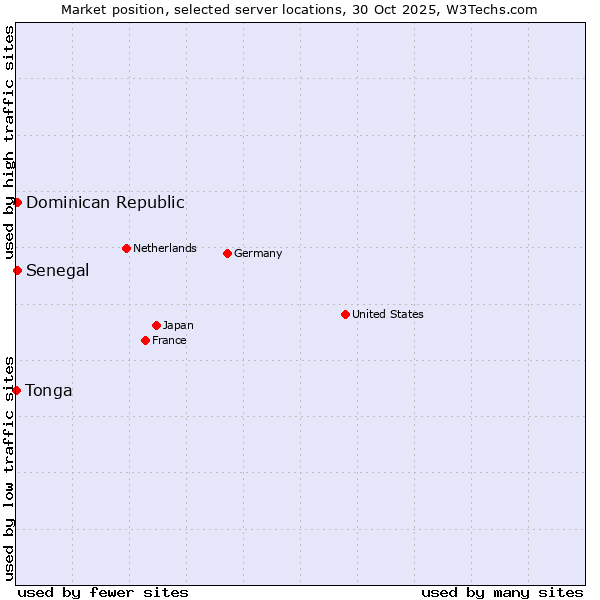Image resolution: width=600 pixels, height=600 pixels.
Task: Click the Senegal text label
Action: coord(57,270)
